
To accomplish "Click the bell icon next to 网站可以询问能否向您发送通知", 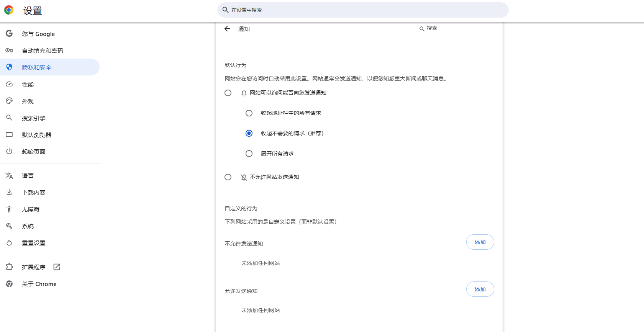I will 244,93.
